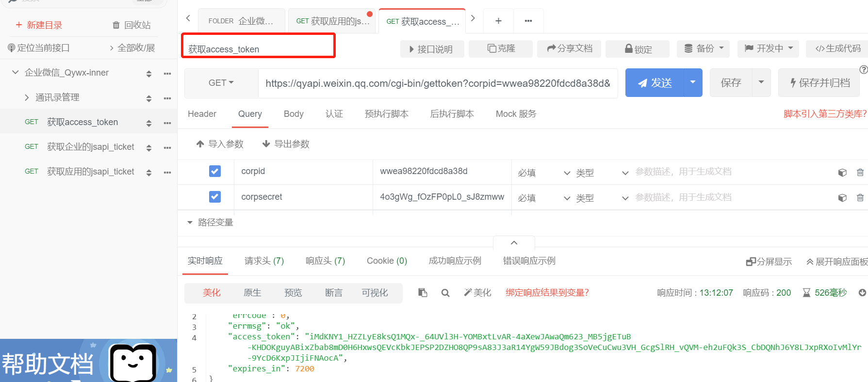Click the request URL input field

438,83
